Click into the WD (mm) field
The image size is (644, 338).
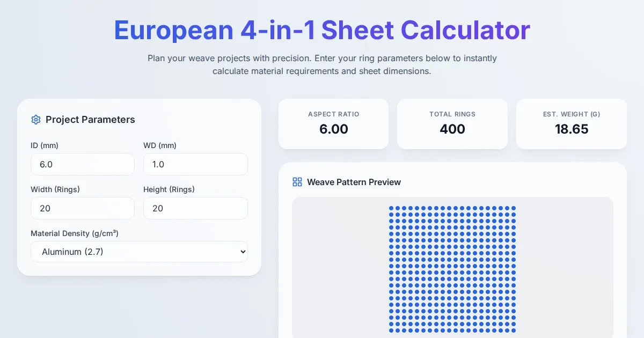[x=195, y=164]
